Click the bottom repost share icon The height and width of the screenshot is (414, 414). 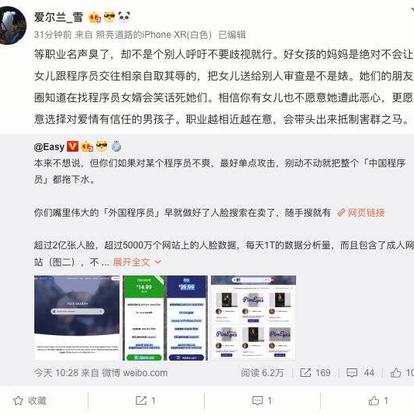pyautogui.click(x=141, y=401)
